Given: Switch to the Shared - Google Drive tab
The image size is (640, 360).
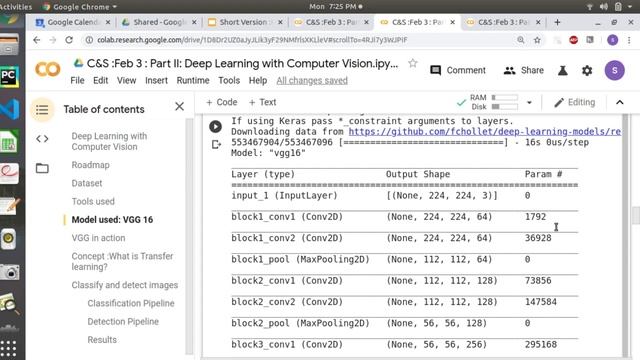Looking at the screenshot, I should (x=158, y=22).
